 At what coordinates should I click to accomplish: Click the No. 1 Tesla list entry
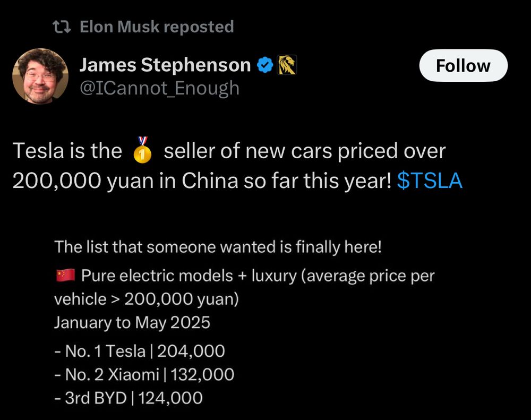coord(140,350)
